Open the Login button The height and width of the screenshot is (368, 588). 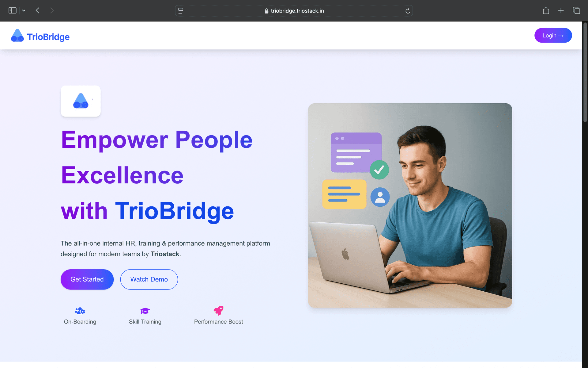[553, 36]
